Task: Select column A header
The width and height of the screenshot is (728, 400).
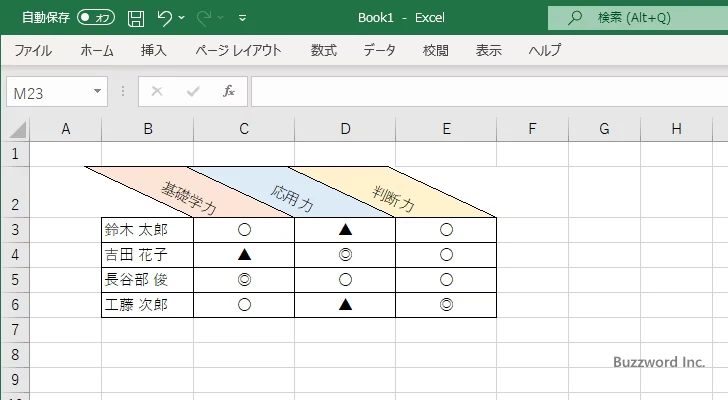Action: pos(65,129)
